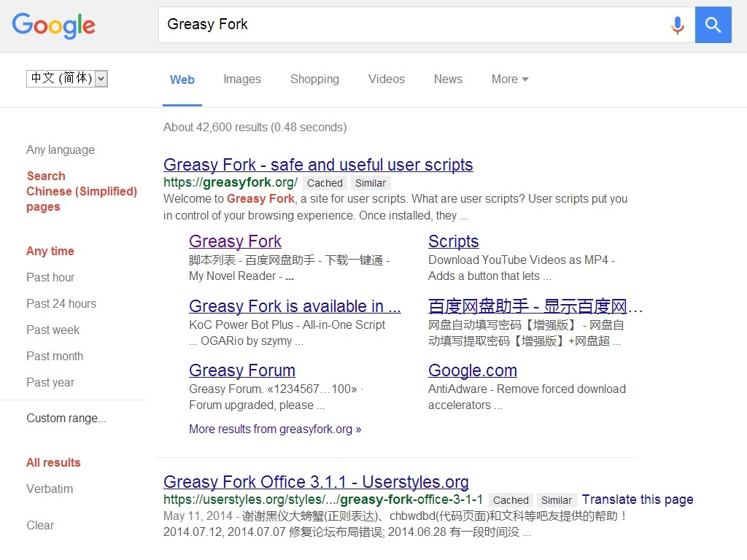Filter results to Past 24 hours
Viewport: 747px width, 560px height.
[61, 304]
